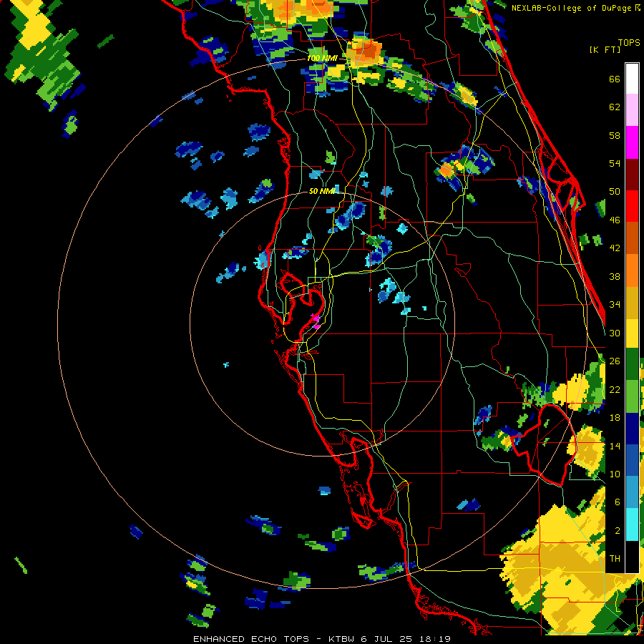Click the 34 legend value
Image resolution: width=644 pixels, height=644 pixels.
[615, 305]
